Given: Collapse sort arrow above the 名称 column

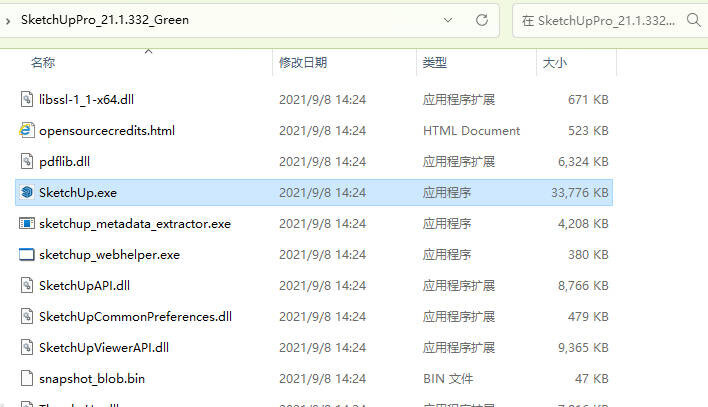Looking at the screenshot, I should (149, 49).
